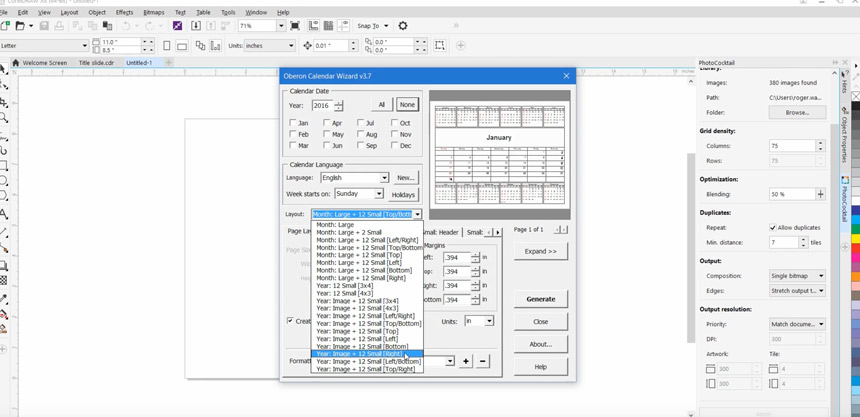Check the Feb month checkbox
This screenshot has width=860, height=417.
point(293,134)
